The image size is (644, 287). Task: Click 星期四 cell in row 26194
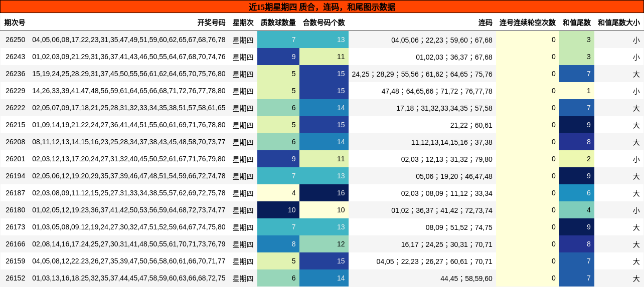click(x=243, y=176)
